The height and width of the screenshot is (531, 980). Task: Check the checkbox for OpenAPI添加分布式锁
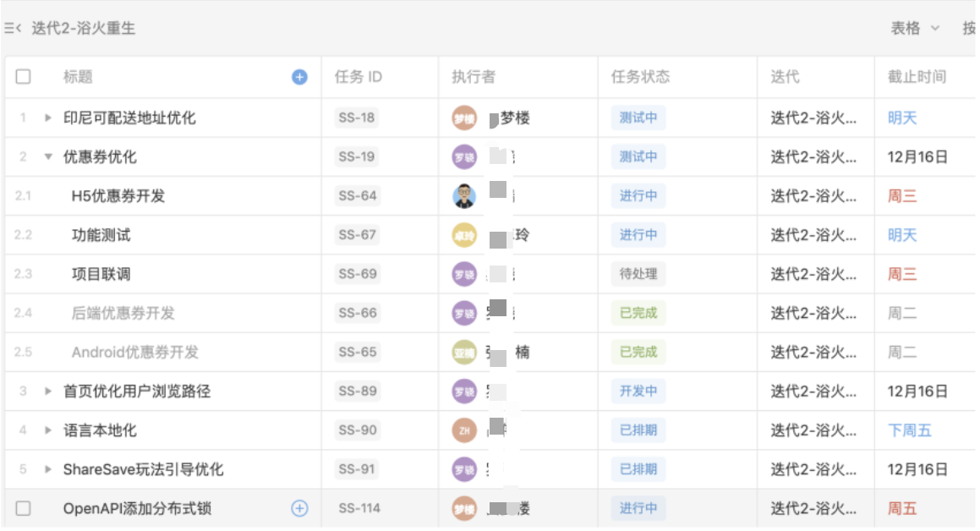pyautogui.click(x=23, y=508)
